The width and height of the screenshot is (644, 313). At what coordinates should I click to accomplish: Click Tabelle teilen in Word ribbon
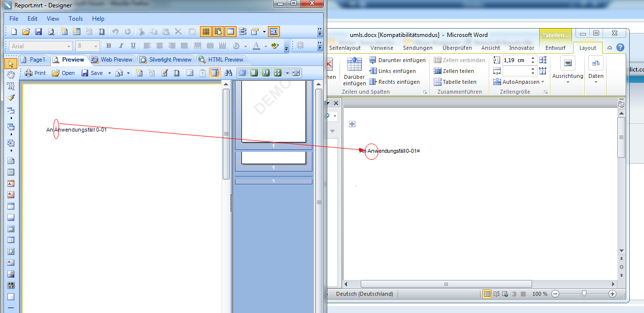click(455, 82)
